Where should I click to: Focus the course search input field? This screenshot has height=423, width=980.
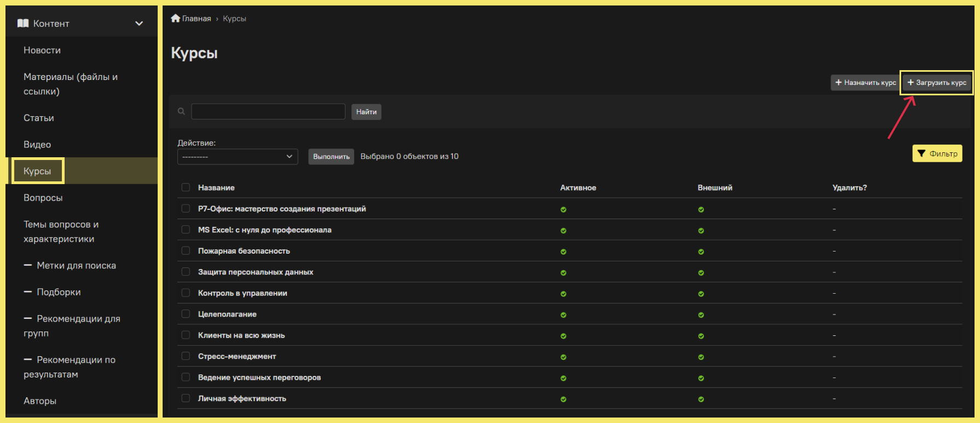pos(268,111)
